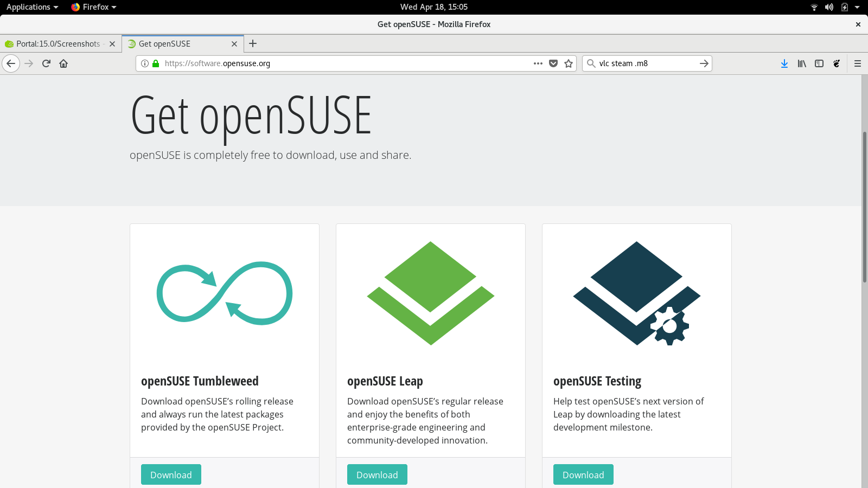Click the Page Actions three-dot icon
This screenshot has width=868, height=488.
point(537,63)
